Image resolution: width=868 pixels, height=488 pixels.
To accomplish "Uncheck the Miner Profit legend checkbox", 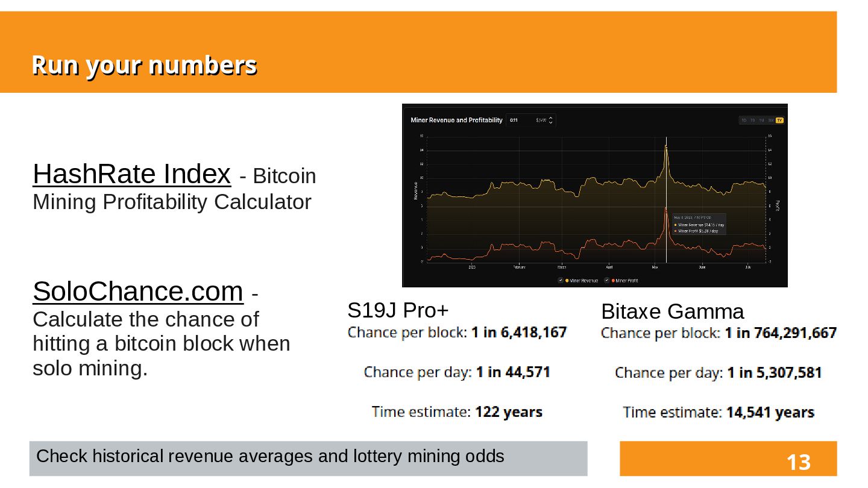I will click(607, 281).
